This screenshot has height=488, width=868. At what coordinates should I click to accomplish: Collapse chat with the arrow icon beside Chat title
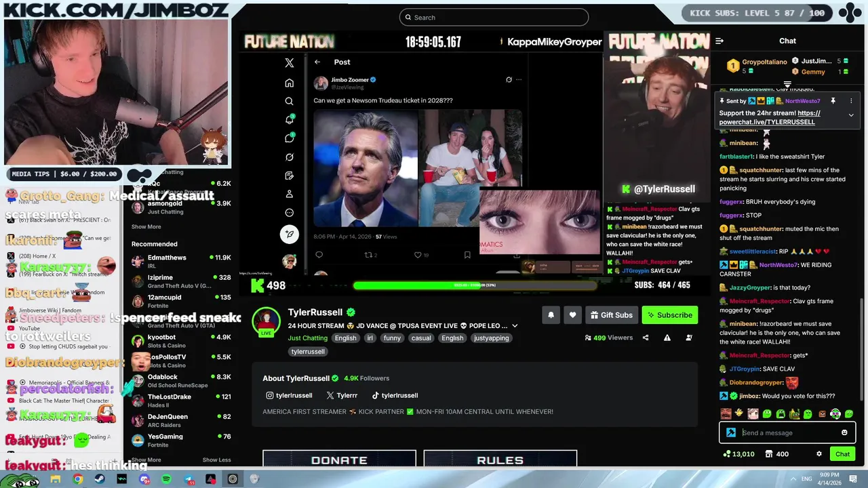pos(719,41)
